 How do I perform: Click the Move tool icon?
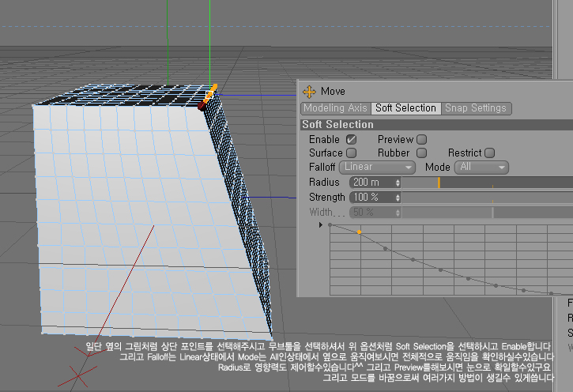309,92
